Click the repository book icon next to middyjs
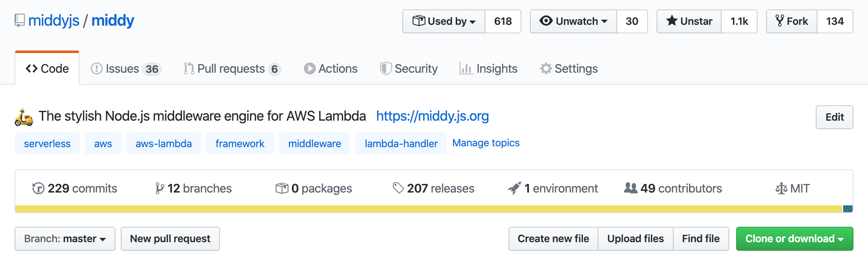Viewport: 868px width, 255px height. [19, 20]
